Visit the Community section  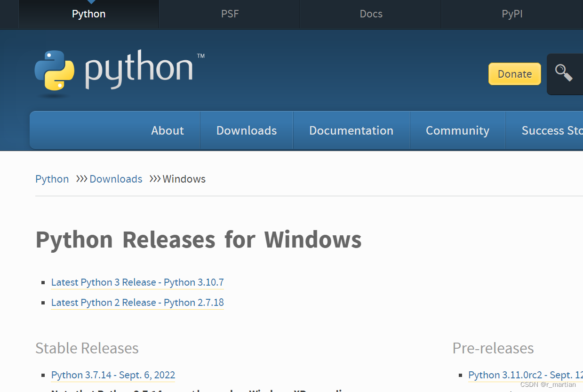[x=457, y=130]
